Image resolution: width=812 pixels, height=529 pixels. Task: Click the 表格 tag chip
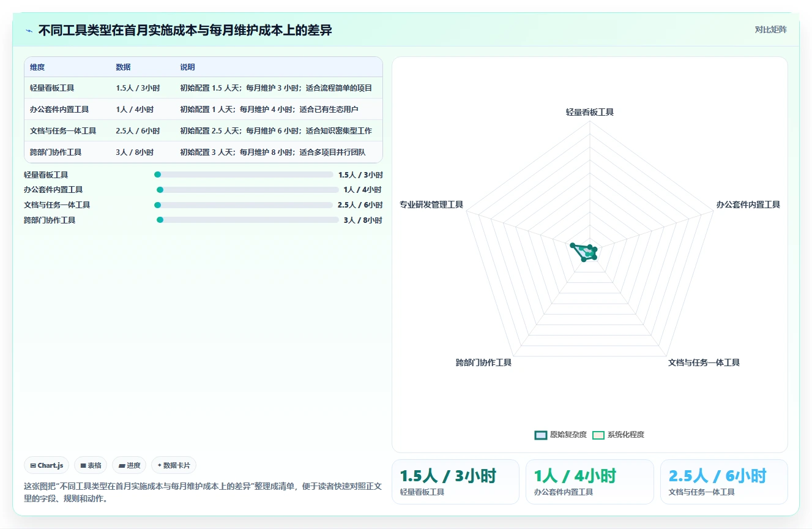91,465
